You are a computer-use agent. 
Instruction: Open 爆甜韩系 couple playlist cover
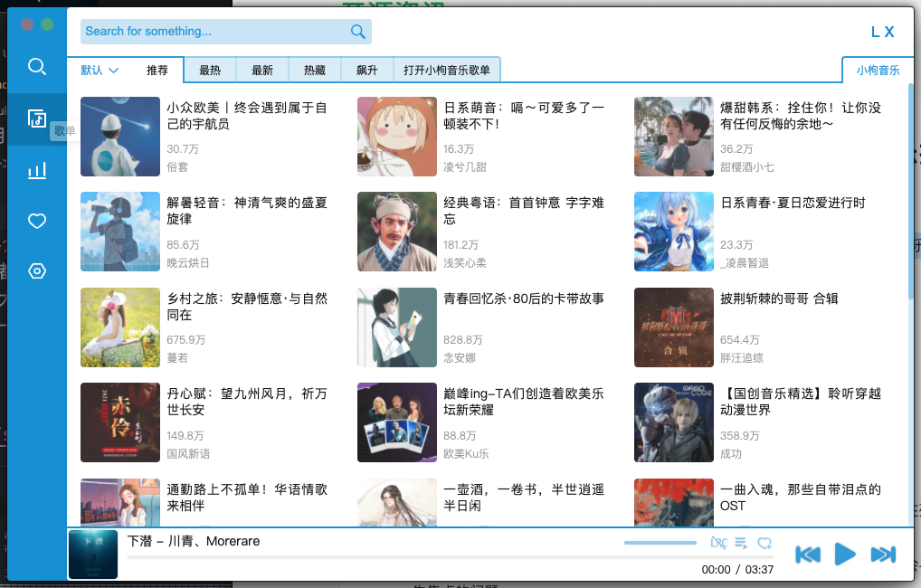(x=674, y=137)
